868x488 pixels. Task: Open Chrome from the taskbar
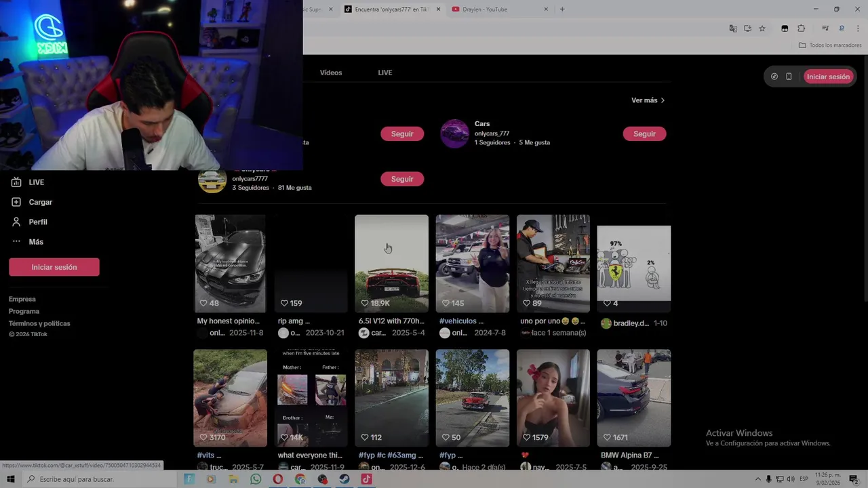click(x=300, y=479)
